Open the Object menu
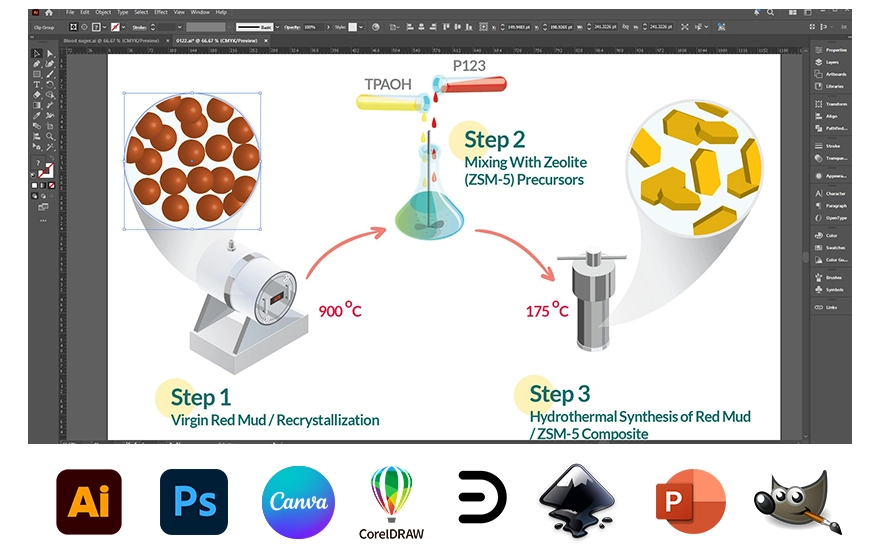 (x=103, y=12)
